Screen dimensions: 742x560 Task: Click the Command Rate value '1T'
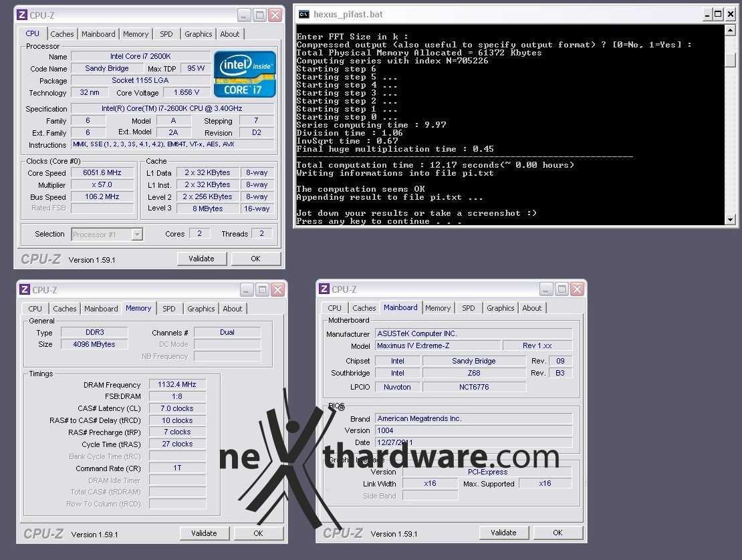pyautogui.click(x=177, y=468)
